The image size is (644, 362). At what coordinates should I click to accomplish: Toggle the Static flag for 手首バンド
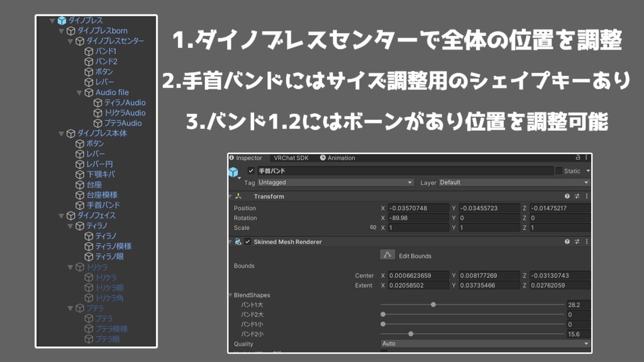560,170
